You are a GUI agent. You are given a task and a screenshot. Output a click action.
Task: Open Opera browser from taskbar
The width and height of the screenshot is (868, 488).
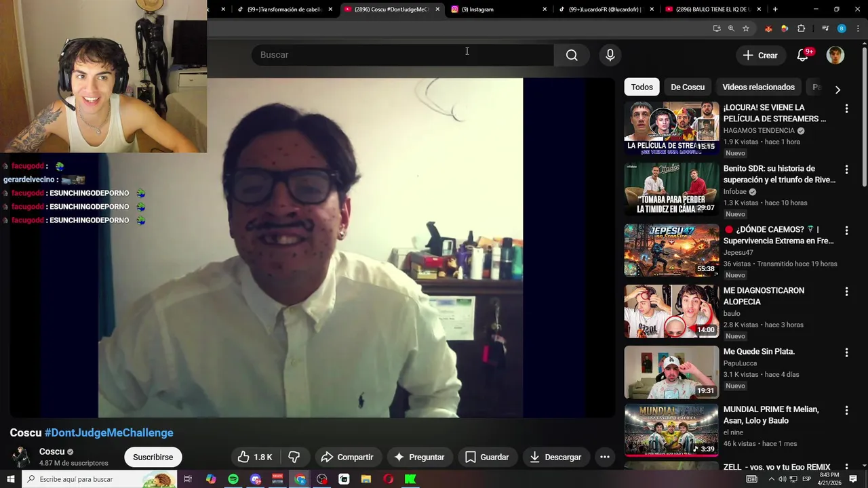[x=388, y=479]
